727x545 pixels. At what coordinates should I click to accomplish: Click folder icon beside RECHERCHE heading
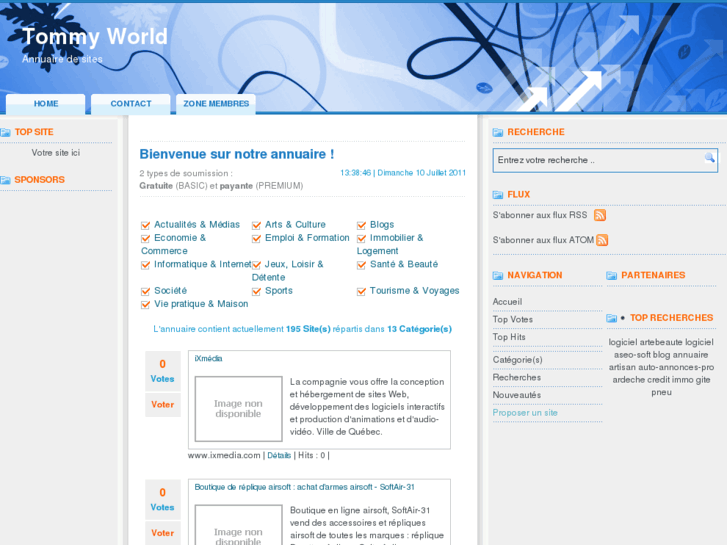tap(497, 133)
